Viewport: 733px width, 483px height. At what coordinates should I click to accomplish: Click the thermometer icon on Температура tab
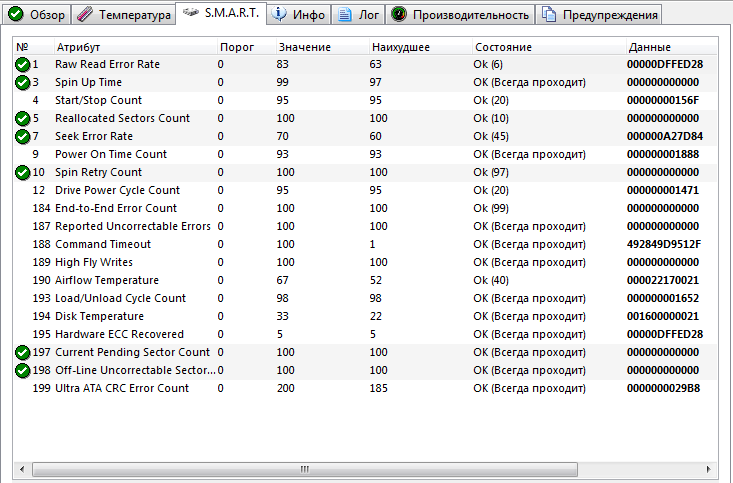[85, 14]
